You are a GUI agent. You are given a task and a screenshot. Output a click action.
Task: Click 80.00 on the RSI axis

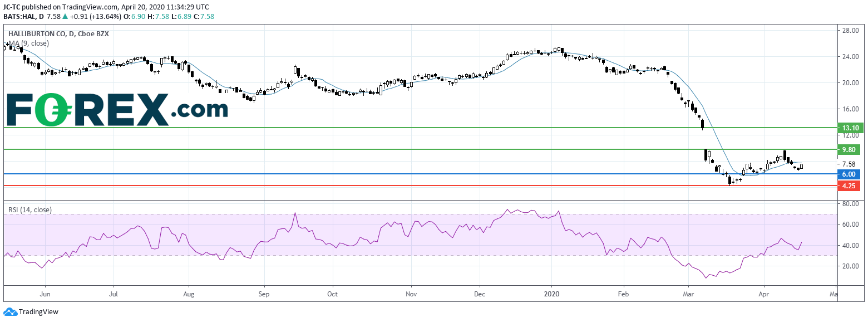[850, 204]
